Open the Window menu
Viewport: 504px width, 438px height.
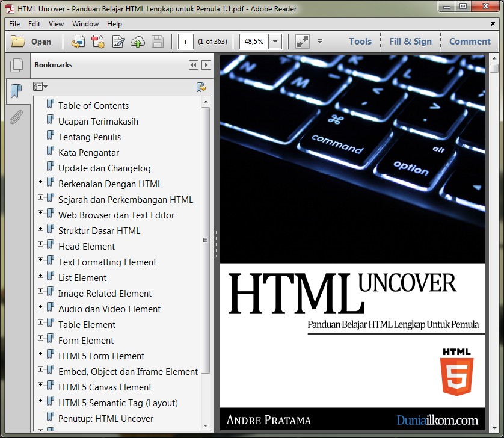click(x=85, y=24)
